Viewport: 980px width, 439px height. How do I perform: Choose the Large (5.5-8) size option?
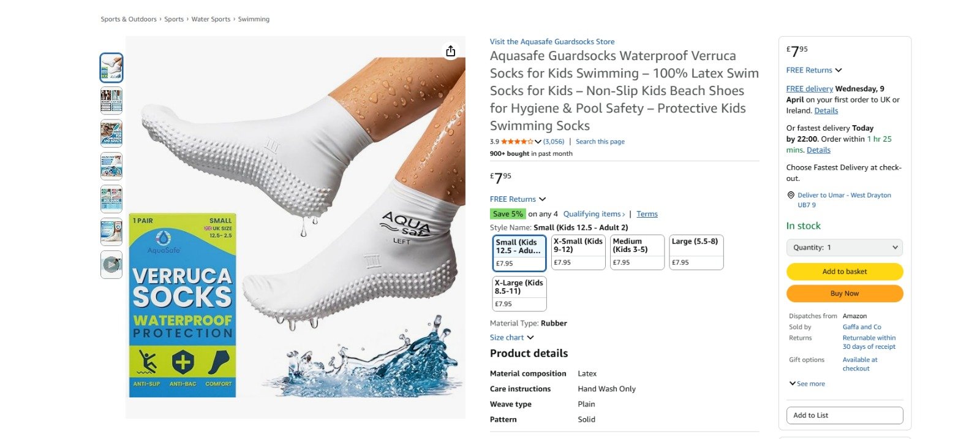[696, 252]
